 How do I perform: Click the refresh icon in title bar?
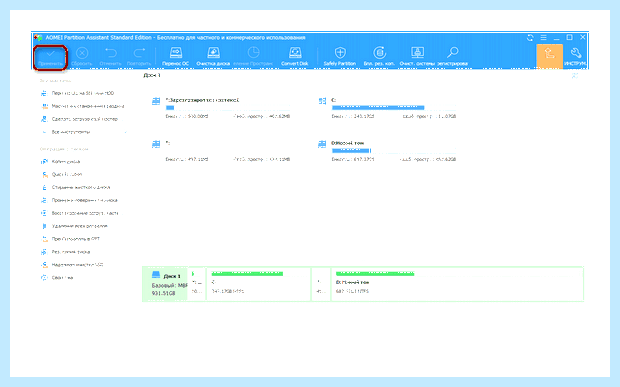coord(530,38)
